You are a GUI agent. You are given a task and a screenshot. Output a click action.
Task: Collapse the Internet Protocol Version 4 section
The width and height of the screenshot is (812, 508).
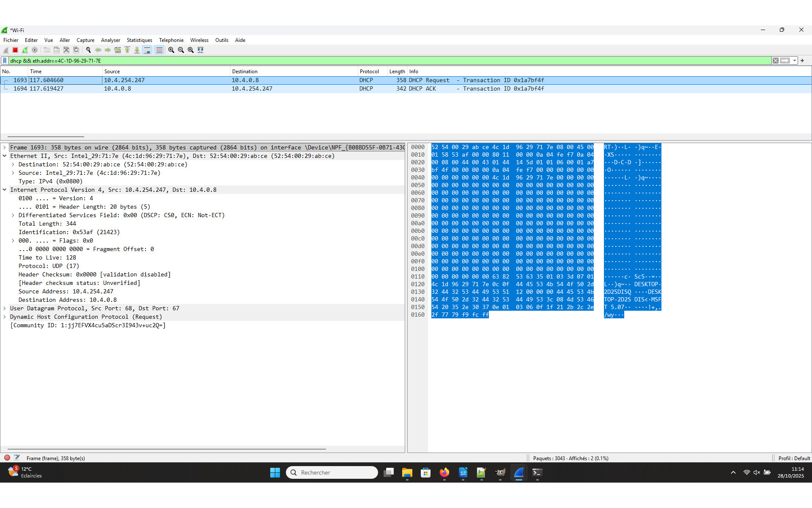pos(5,190)
